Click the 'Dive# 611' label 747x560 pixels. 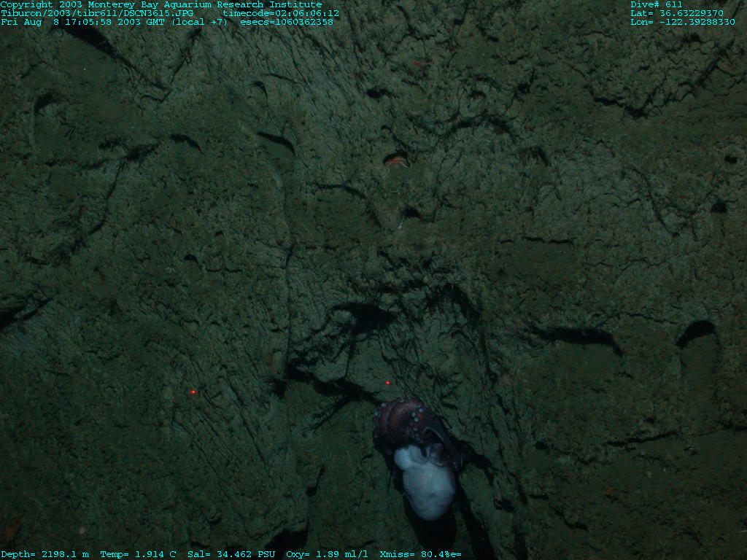tap(657, 5)
